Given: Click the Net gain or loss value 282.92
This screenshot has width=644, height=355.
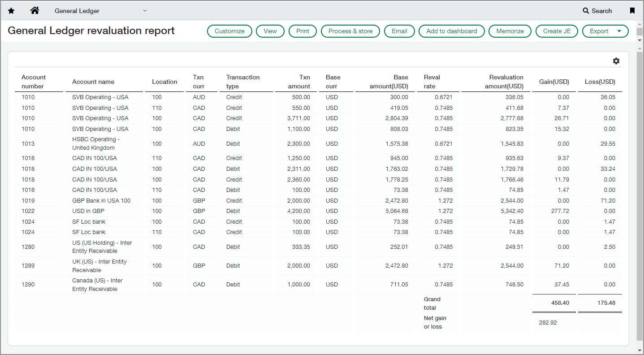Looking at the screenshot, I should (547, 322).
